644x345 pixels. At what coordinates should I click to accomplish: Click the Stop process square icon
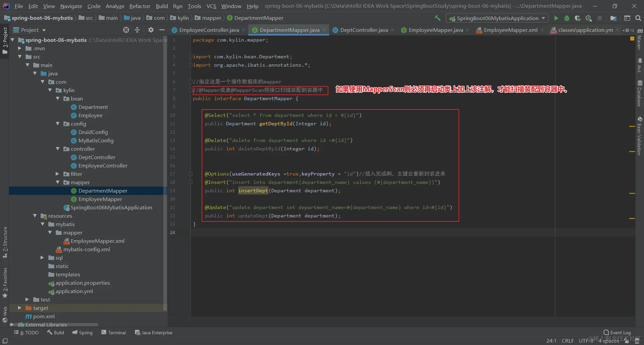tap(600, 18)
